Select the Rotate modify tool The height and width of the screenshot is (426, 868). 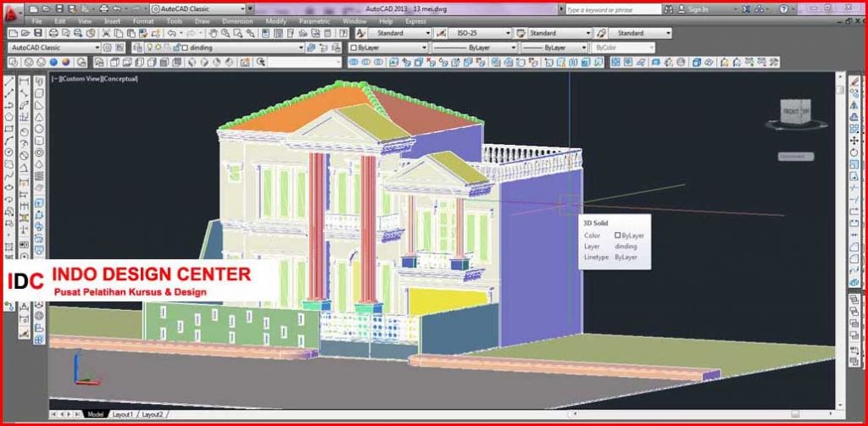pos(855,152)
